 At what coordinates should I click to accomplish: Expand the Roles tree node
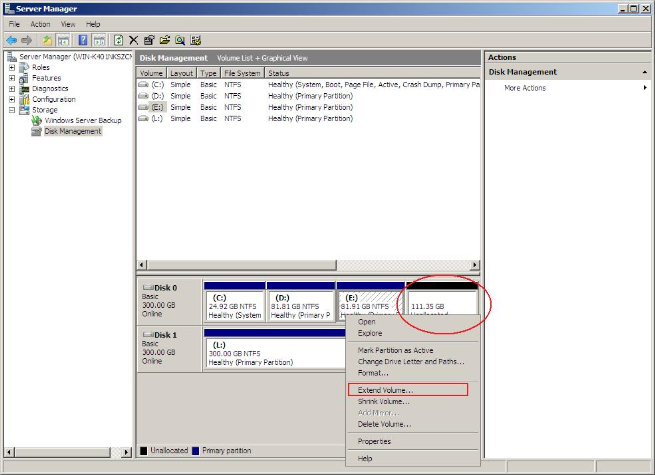pos(12,67)
